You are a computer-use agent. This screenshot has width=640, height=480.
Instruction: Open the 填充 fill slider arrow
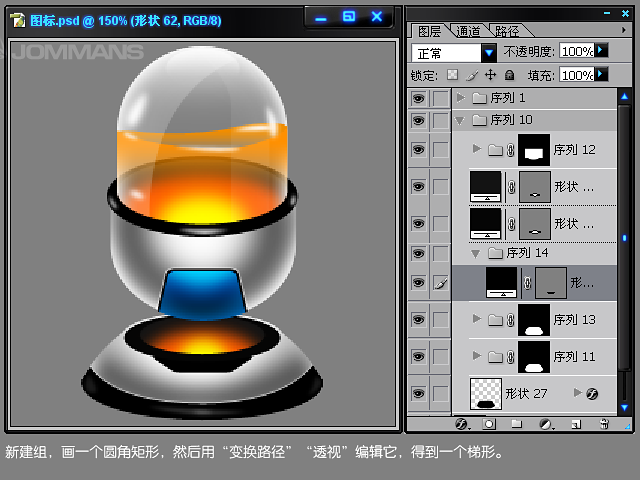601,74
